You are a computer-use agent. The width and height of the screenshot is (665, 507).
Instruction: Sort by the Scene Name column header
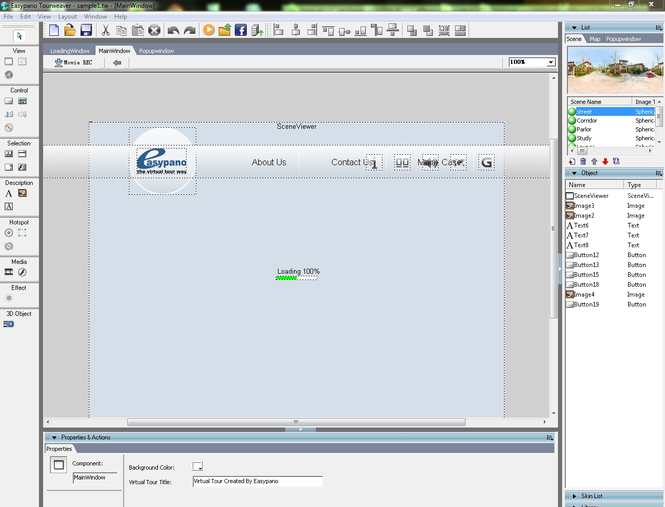point(599,102)
